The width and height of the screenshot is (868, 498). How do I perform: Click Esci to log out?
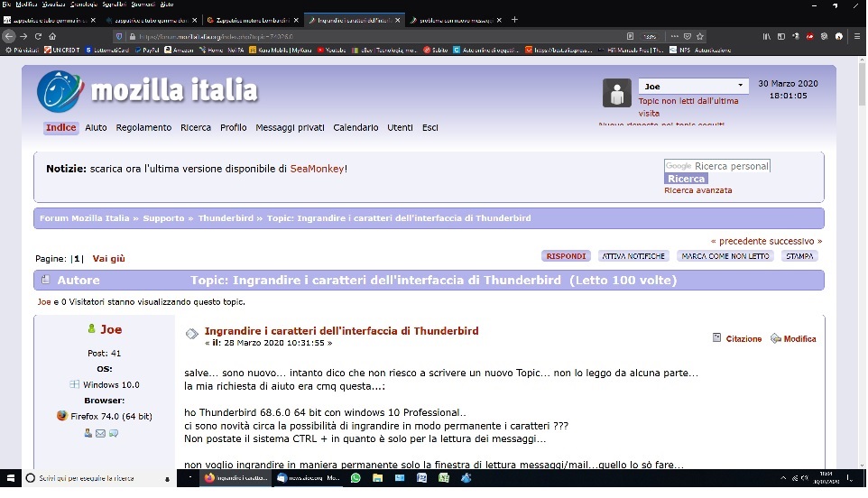click(429, 128)
